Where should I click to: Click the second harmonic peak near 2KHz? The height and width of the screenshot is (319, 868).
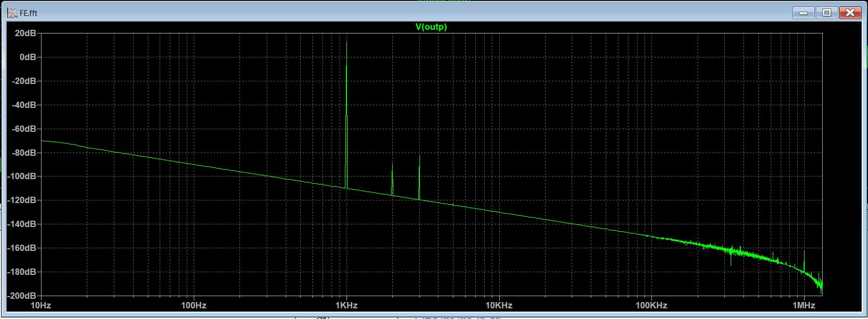393,180
